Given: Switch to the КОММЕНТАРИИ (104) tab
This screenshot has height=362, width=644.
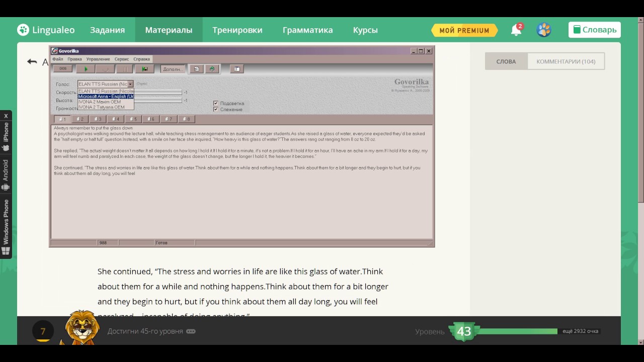Looking at the screenshot, I should [566, 61].
